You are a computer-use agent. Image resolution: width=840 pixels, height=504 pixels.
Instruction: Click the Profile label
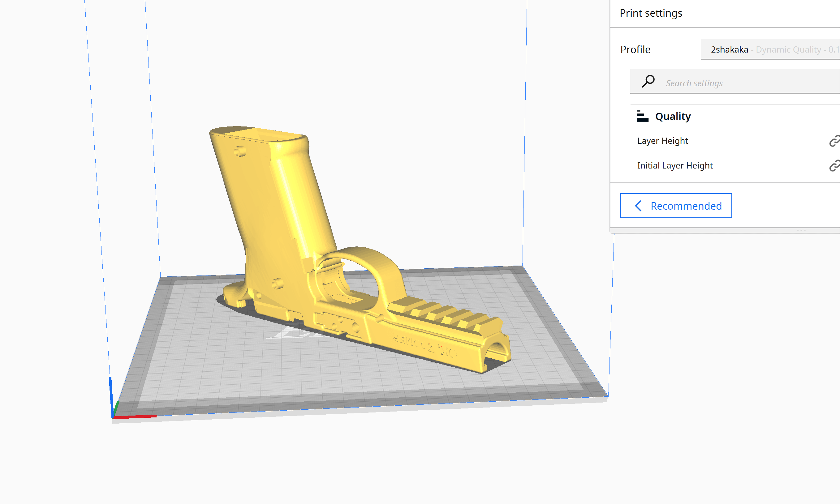[x=635, y=49]
